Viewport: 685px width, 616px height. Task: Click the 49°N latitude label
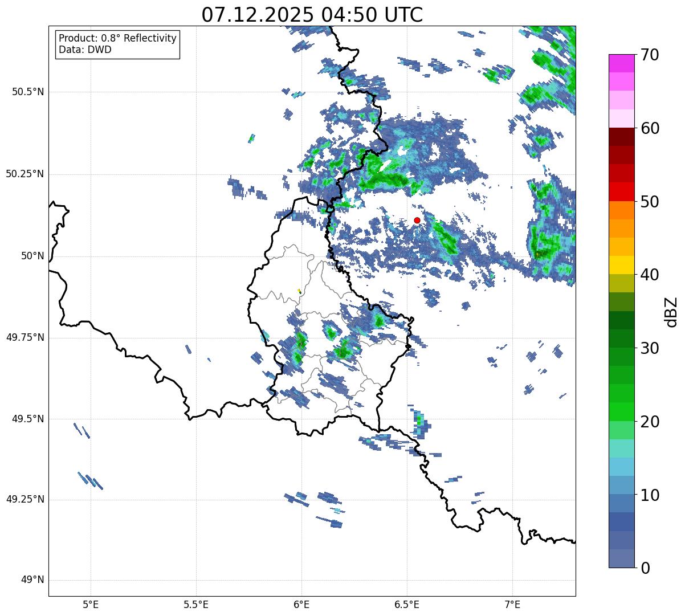click(x=32, y=580)
